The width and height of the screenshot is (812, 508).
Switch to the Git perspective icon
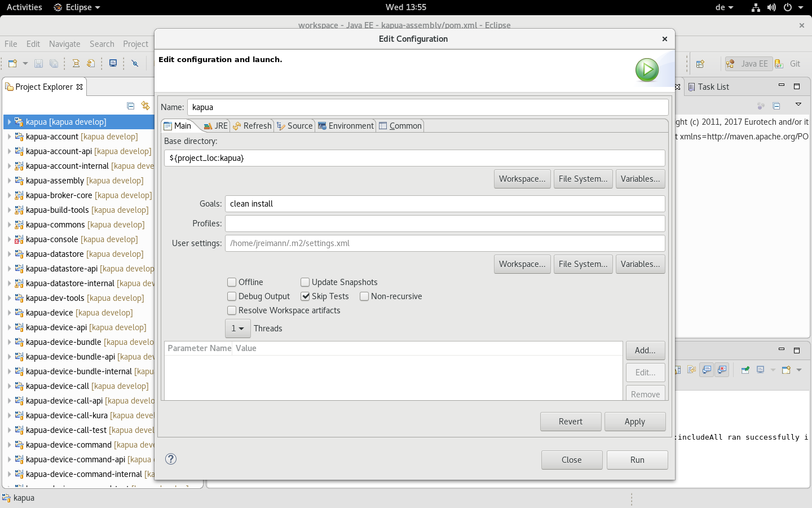[779, 63]
